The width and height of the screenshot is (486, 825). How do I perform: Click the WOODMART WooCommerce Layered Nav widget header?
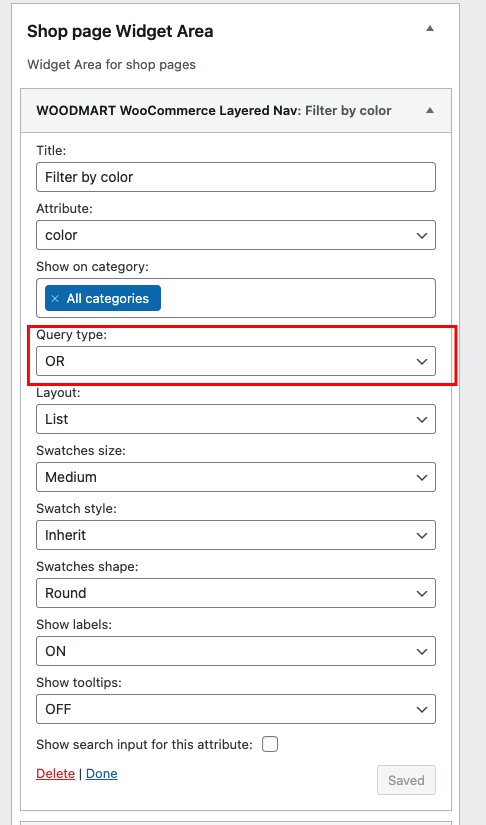236,110
